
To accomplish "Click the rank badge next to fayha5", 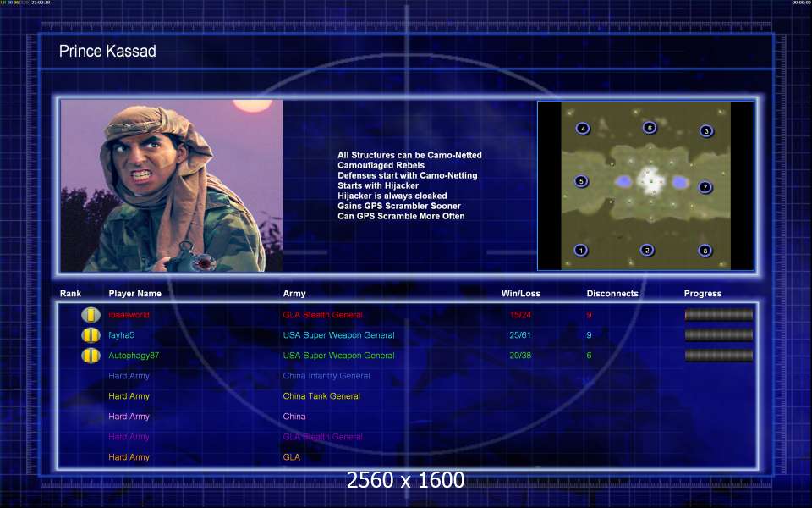I will coord(91,335).
